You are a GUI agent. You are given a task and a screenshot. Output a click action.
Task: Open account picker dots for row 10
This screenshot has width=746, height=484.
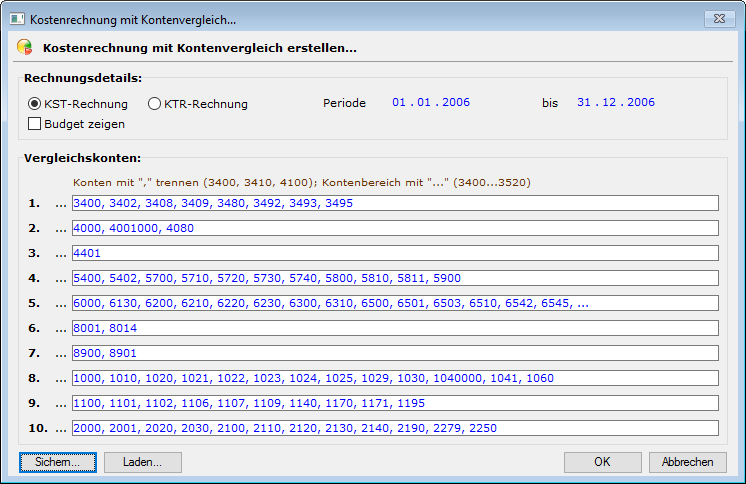61,428
